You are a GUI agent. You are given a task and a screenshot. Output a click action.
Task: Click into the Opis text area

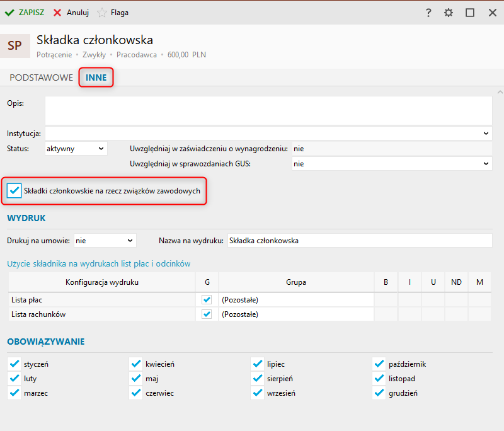(268, 110)
